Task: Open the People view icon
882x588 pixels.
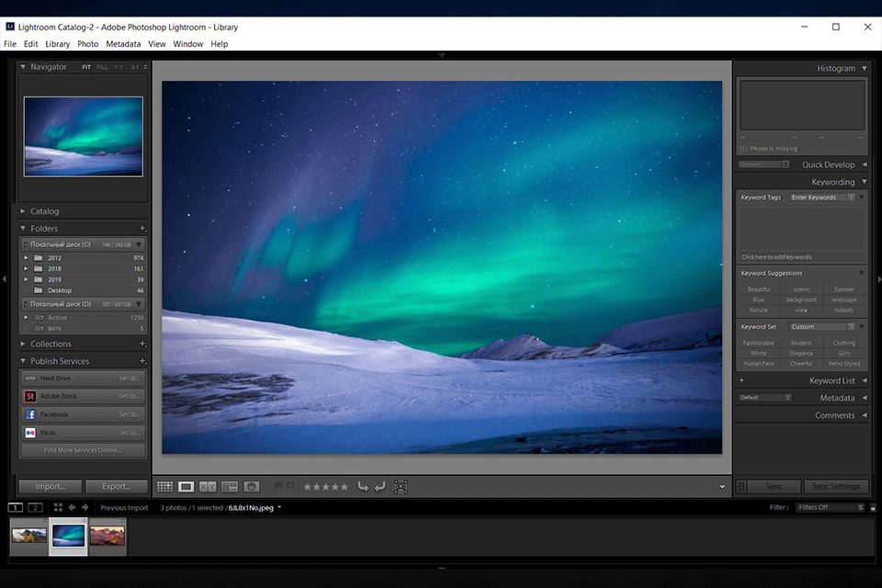Action: (x=252, y=486)
